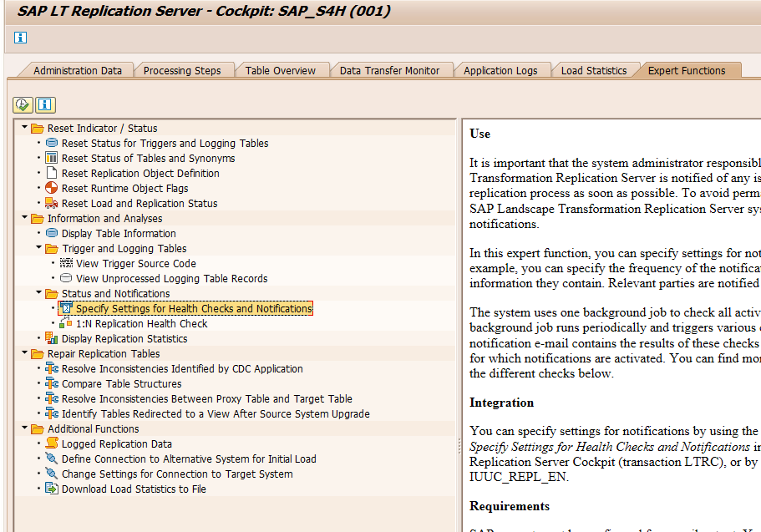Screen dimensions: 761x532
Task: Click the Compare Table Structures icon
Action: tap(52, 383)
